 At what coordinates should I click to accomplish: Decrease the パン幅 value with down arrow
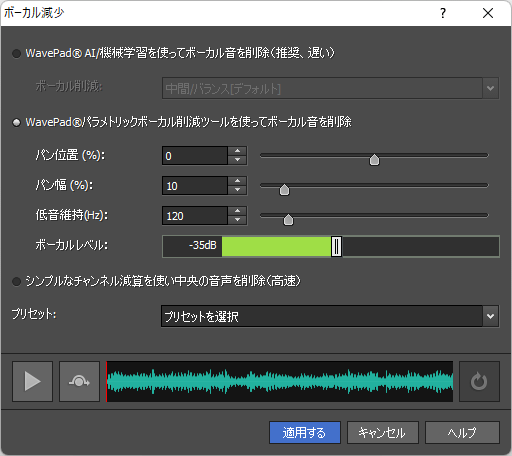(237, 190)
